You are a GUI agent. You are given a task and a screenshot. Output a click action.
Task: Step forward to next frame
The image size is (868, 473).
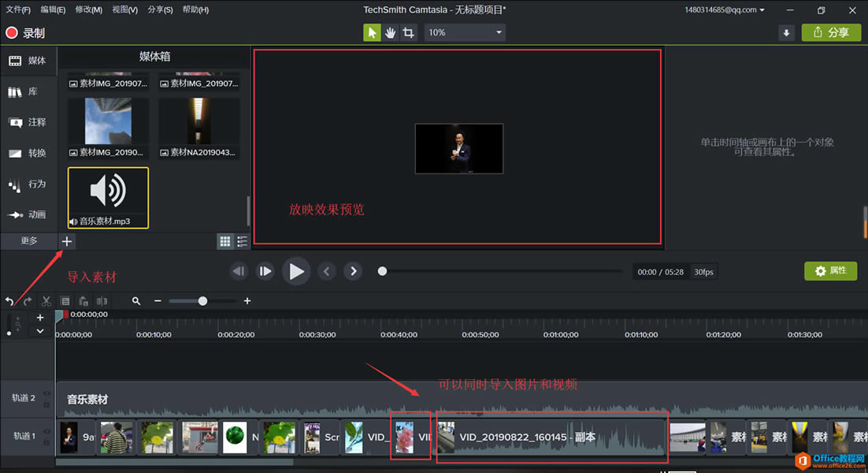[x=265, y=271]
